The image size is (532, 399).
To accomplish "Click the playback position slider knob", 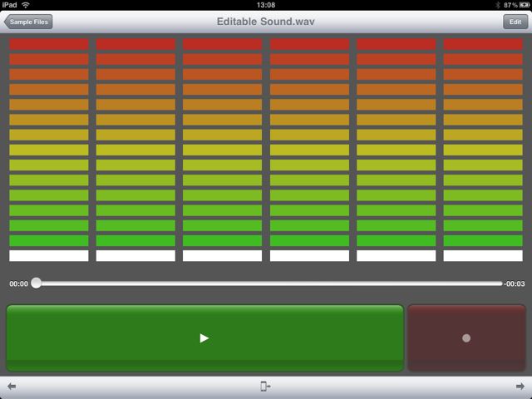I will point(36,283).
